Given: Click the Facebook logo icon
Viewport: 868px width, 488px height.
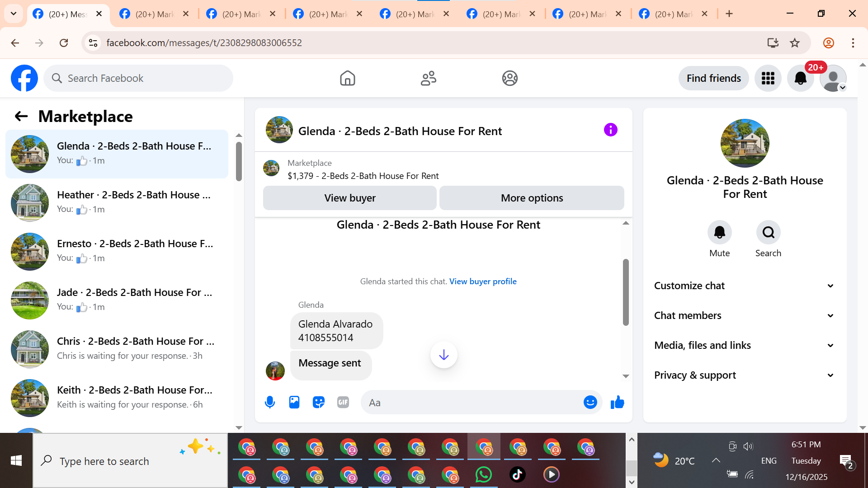Looking at the screenshot, I should (x=24, y=78).
